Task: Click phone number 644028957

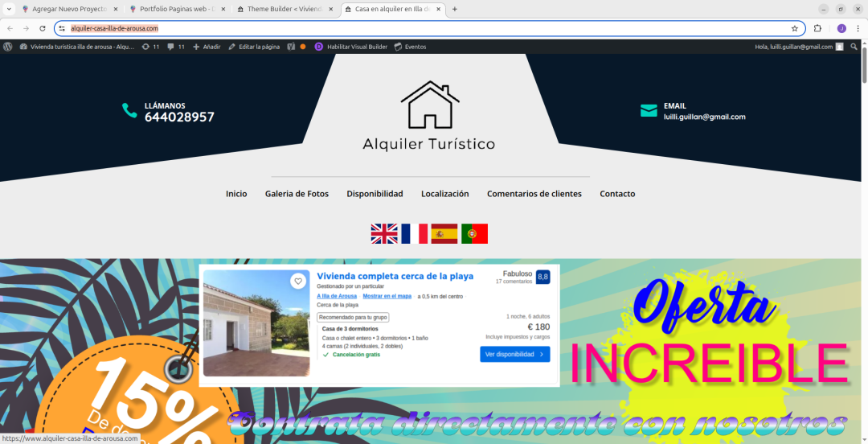Action: pos(179,117)
